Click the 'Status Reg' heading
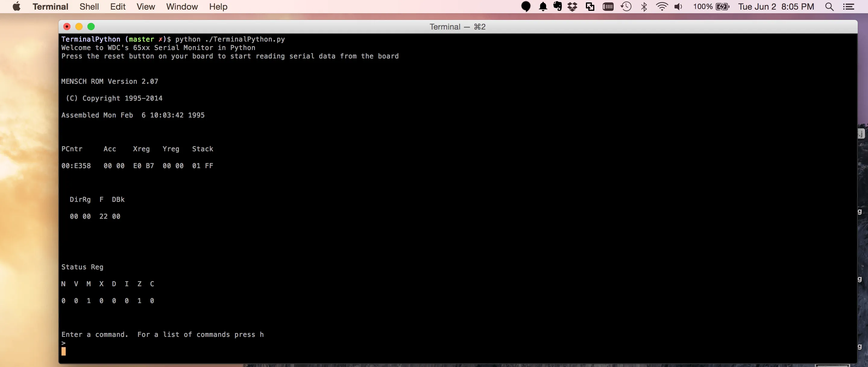The image size is (868, 367). pyautogui.click(x=82, y=267)
